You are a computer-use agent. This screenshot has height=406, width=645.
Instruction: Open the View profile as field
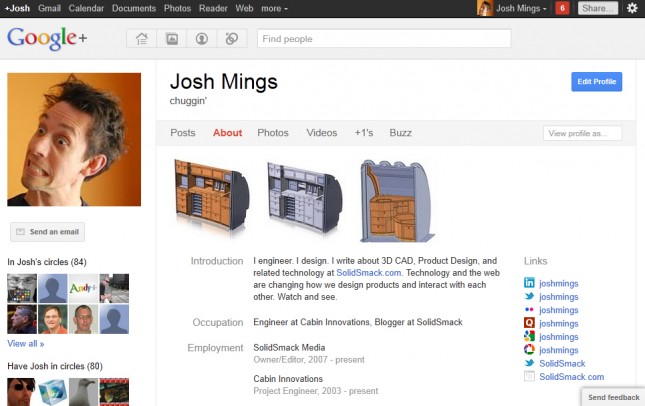[582, 133]
